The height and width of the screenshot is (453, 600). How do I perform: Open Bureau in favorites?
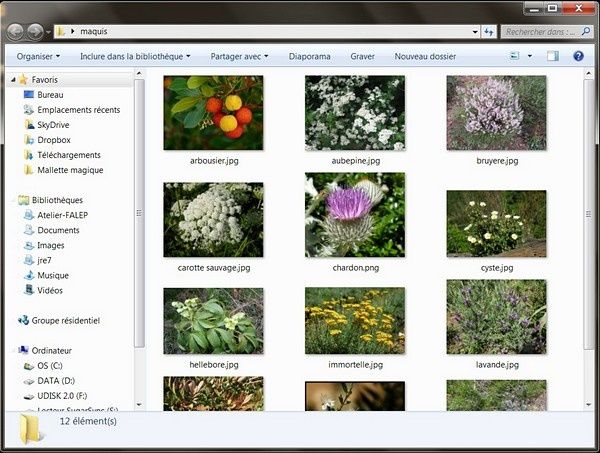51,95
